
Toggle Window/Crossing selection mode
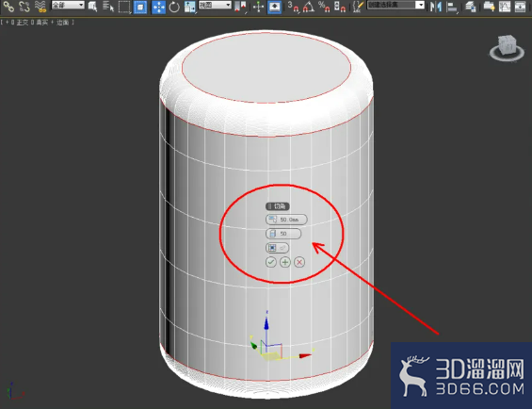coord(140,7)
